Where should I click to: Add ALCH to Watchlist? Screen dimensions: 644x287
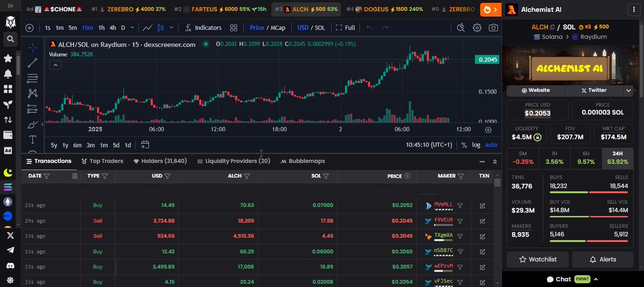(x=538, y=259)
